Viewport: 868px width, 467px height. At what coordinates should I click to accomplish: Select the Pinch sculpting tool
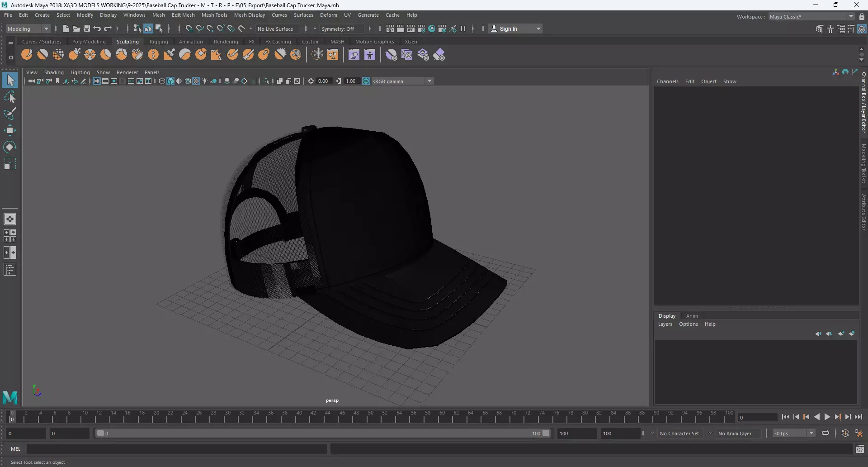[90, 55]
